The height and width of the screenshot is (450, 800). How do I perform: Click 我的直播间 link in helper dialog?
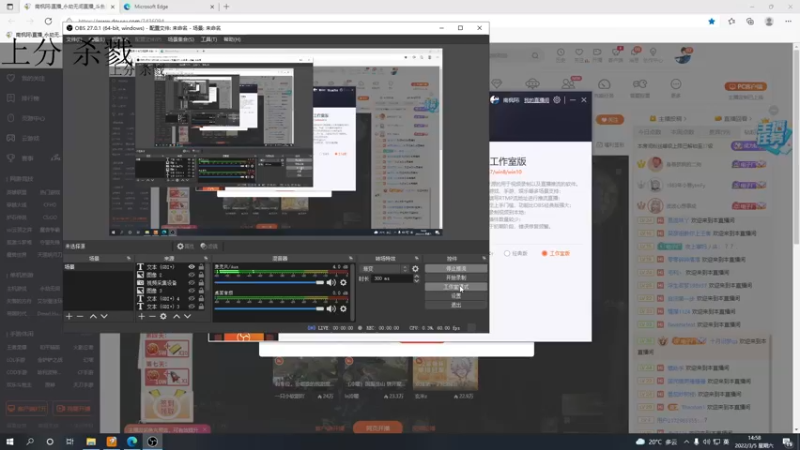[536, 100]
